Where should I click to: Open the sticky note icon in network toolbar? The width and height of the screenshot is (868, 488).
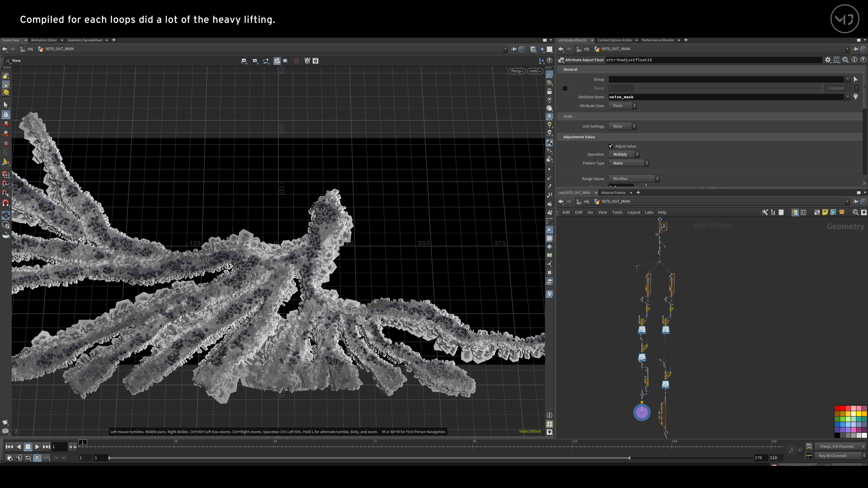825,212
